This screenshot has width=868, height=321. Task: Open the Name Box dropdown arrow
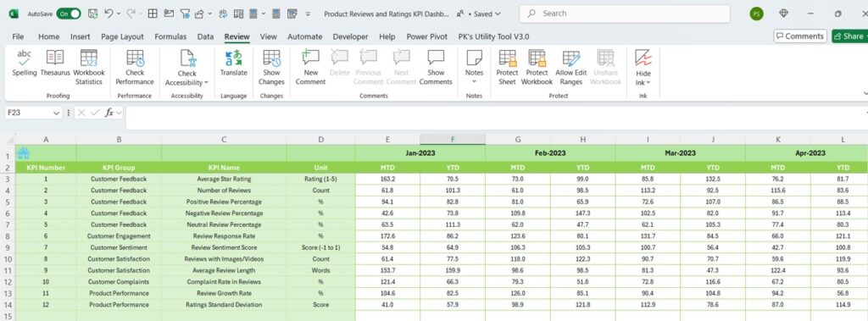[x=56, y=113]
